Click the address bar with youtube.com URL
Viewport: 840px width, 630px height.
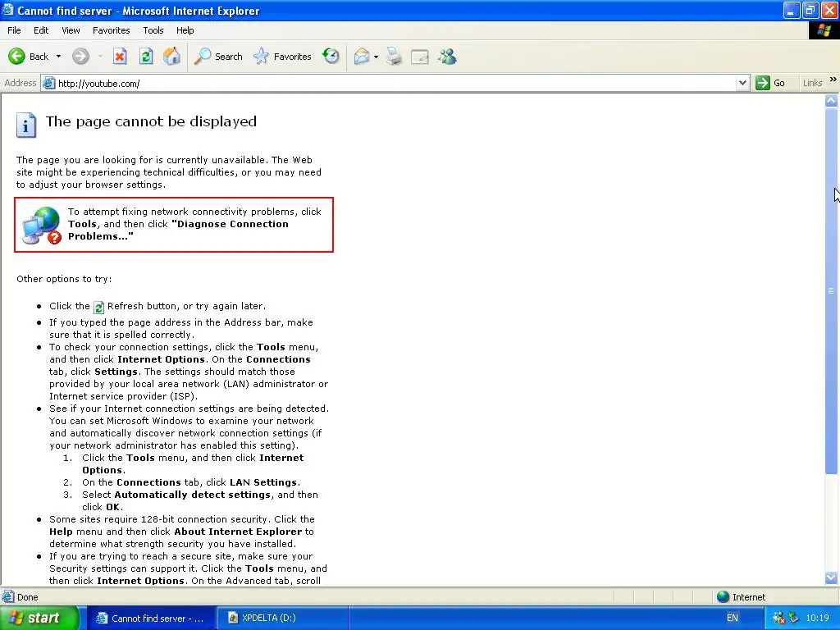[x=396, y=83]
